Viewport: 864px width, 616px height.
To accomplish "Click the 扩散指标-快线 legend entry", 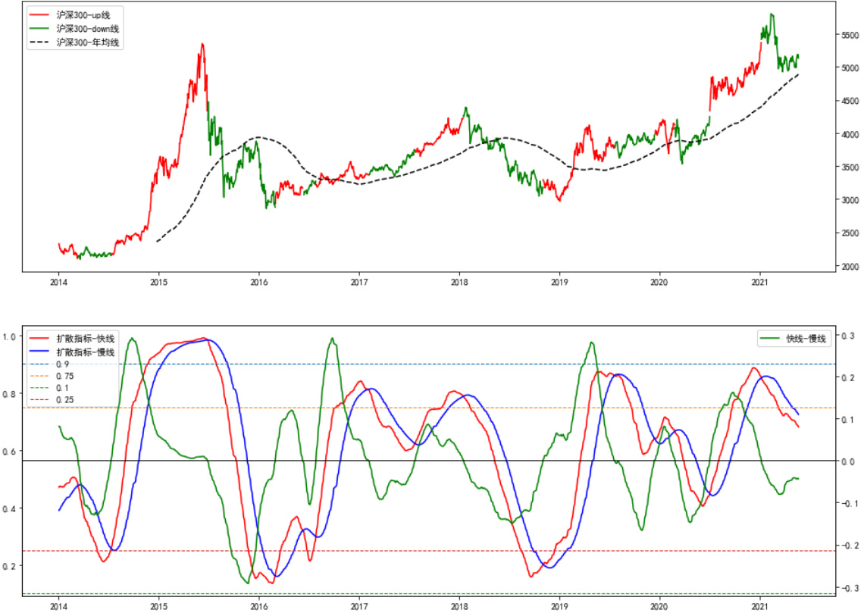I will tap(86, 339).
